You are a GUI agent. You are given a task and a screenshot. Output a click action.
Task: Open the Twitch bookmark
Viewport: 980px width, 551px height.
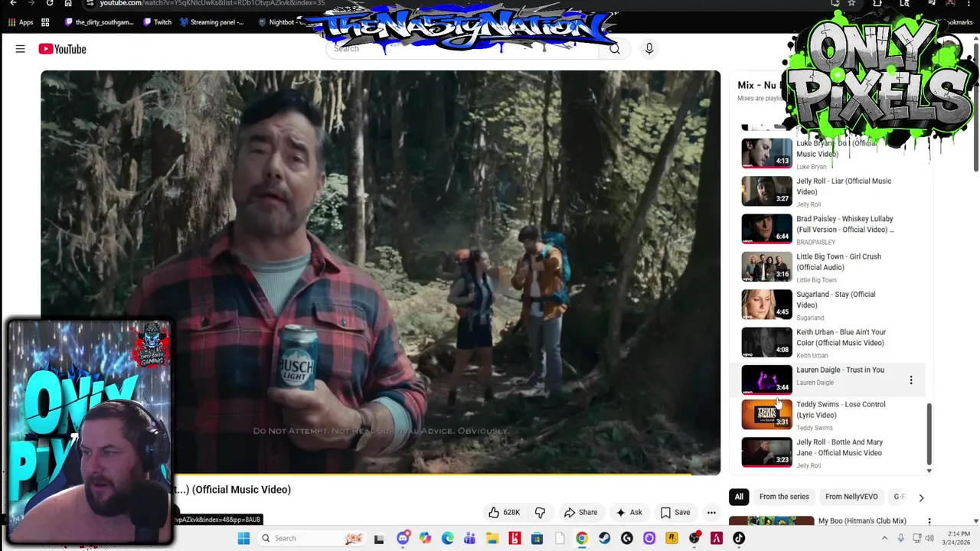157,22
